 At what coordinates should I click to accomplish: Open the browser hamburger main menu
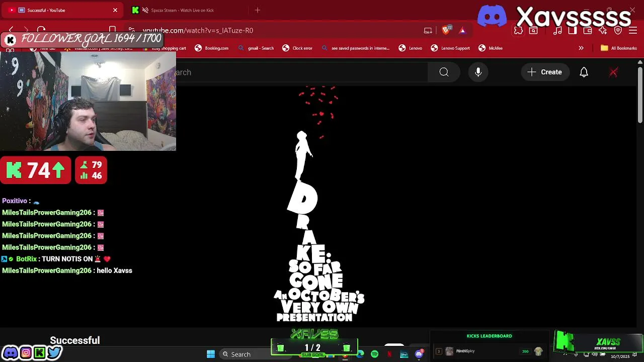(x=633, y=30)
